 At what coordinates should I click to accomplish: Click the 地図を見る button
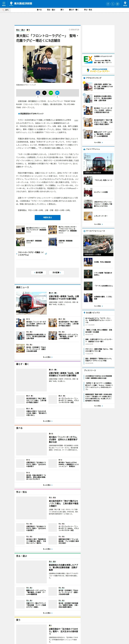click(x=48, y=217)
